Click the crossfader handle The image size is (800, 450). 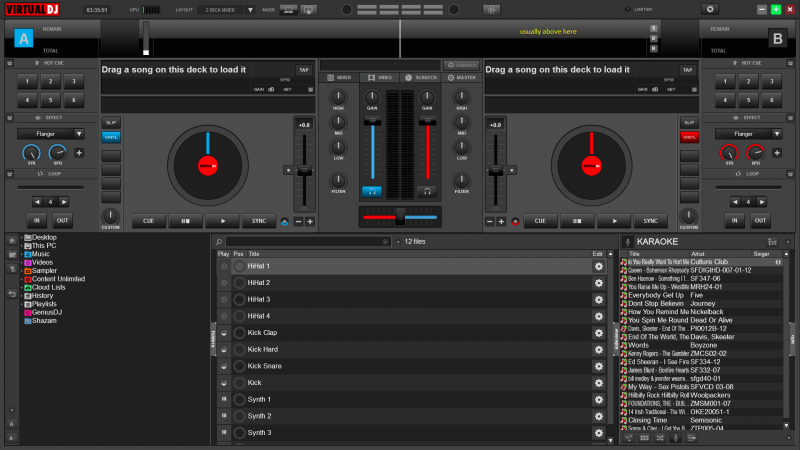coord(400,217)
